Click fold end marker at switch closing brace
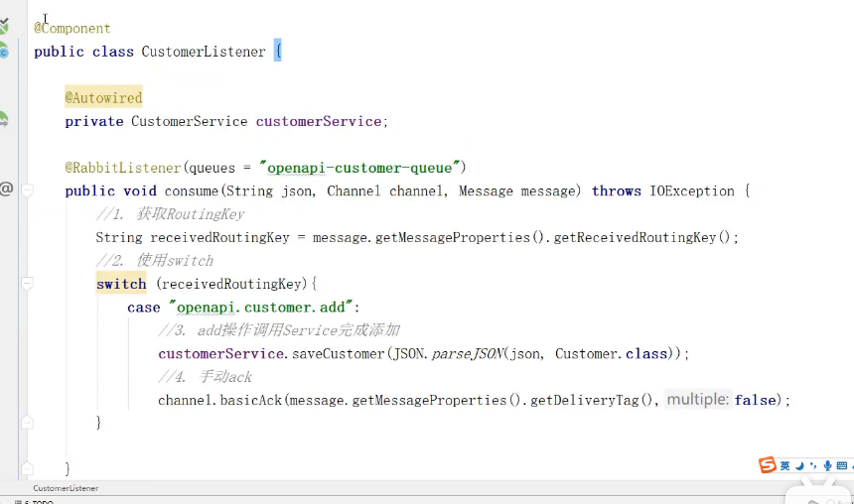Screen dimensions: 854x504 28,423
